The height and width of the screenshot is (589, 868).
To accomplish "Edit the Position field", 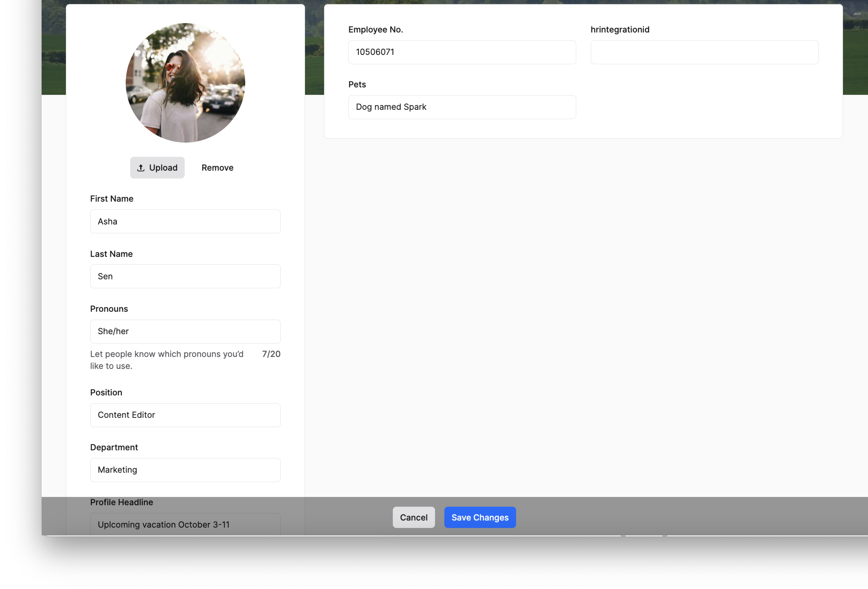I will point(185,415).
